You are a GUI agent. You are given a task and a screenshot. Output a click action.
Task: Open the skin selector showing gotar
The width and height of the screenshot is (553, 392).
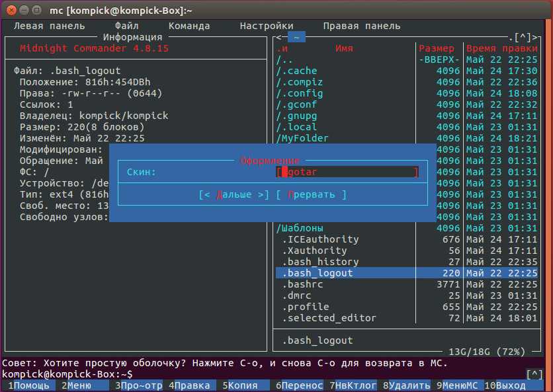(x=347, y=172)
